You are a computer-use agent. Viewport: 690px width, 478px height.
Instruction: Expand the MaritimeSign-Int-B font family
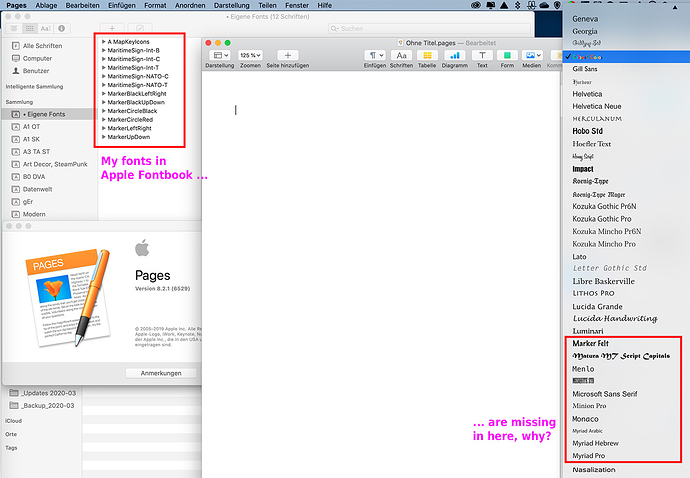103,50
